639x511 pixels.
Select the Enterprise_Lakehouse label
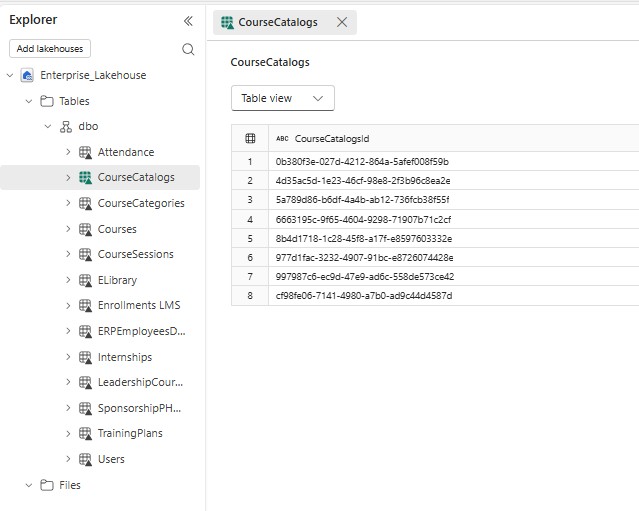tap(93, 75)
